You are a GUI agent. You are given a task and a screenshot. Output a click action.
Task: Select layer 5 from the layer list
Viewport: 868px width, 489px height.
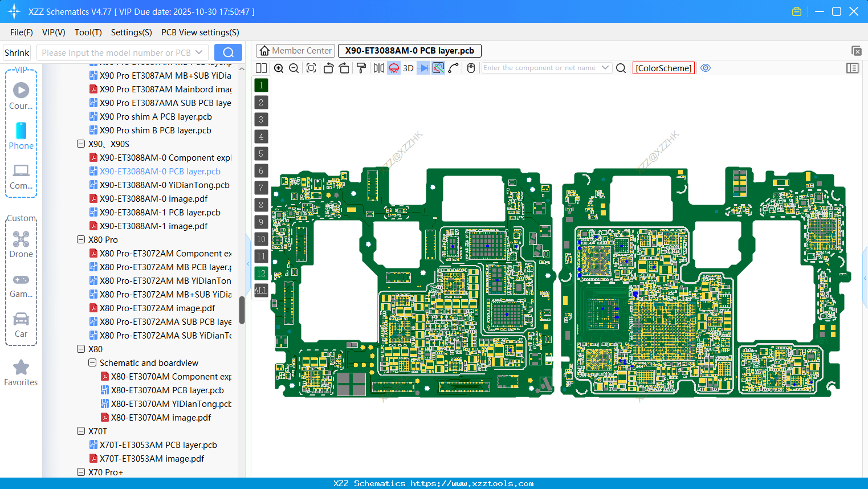pos(260,153)
